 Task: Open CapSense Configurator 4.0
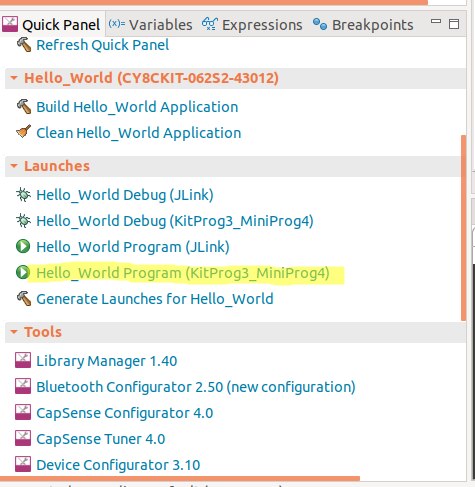click(x=125, y=413)
